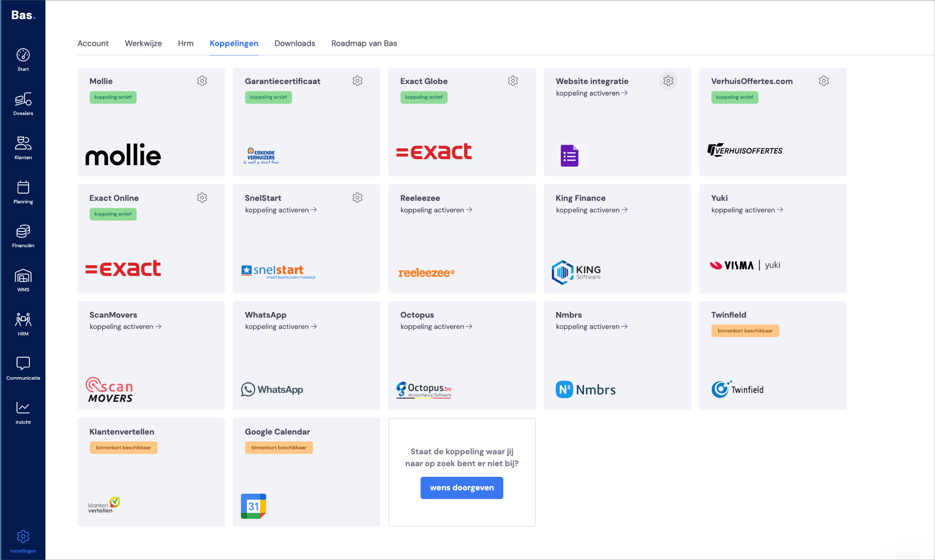The image size is (935, 560).
Task: Click Twinfield's binnenkort beschikbaar badge
Action: (745, 331)
